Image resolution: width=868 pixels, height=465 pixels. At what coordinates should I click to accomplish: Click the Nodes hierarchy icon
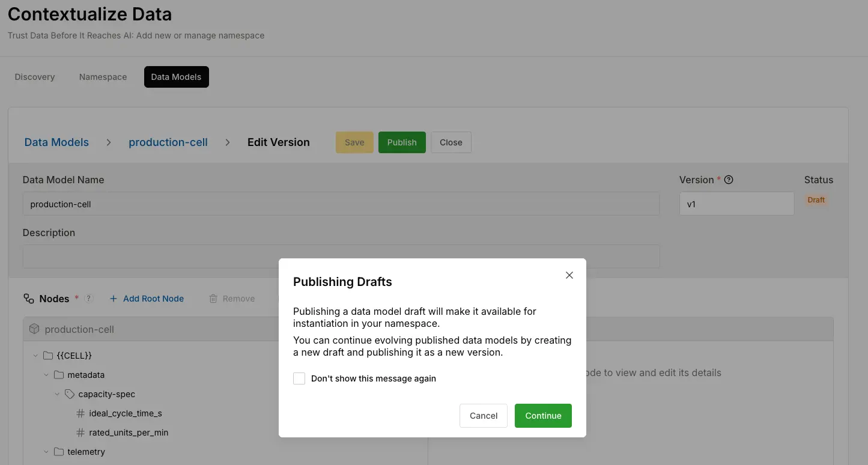coord(29,299)
